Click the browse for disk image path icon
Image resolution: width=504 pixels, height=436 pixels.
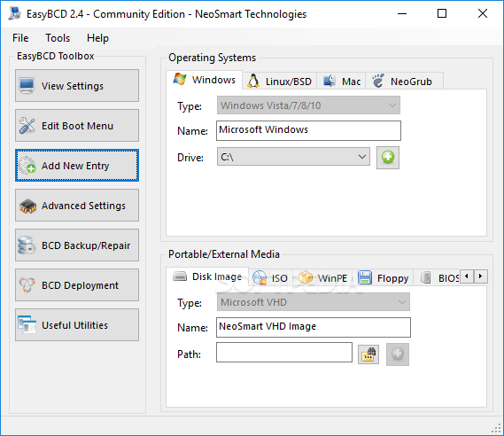368,354
